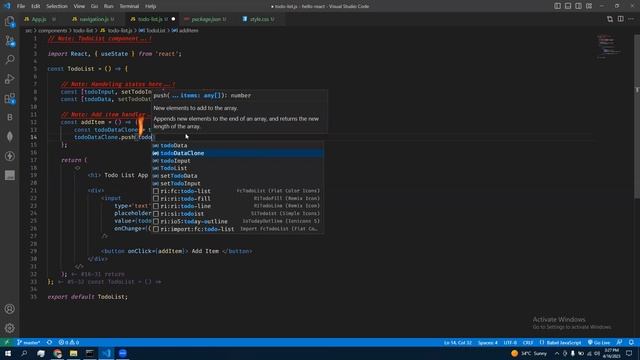Click the remote window indicator in status bar
The height and width of the screenshot is (360, 640).
click(7, 342)
